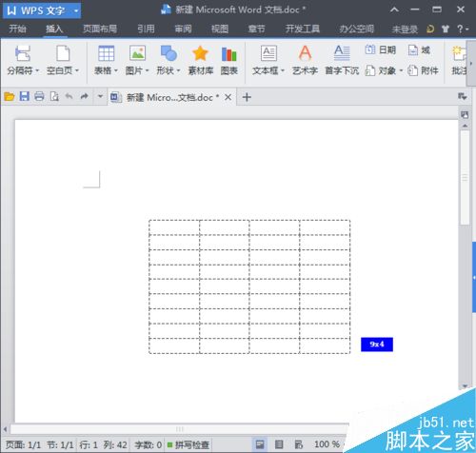
Task: Switch to the 开始 tab
Action: click(17, 30)
